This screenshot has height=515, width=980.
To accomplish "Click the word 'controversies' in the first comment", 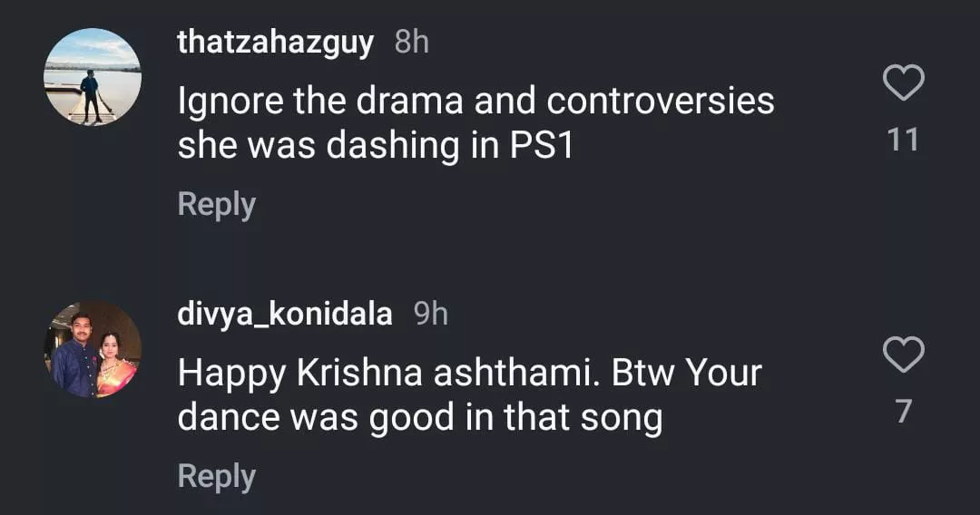I will click(x=660, y=102).
